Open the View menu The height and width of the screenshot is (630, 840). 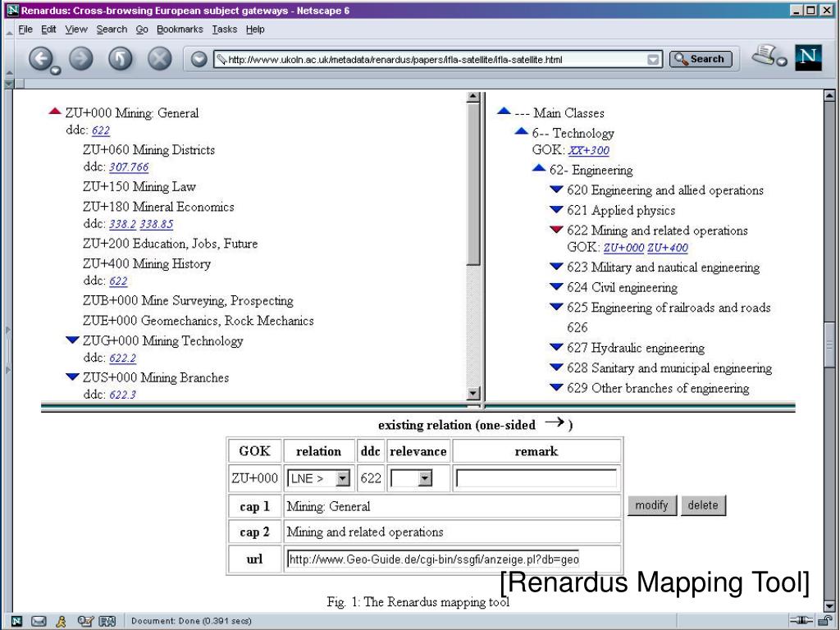[76, 30]
